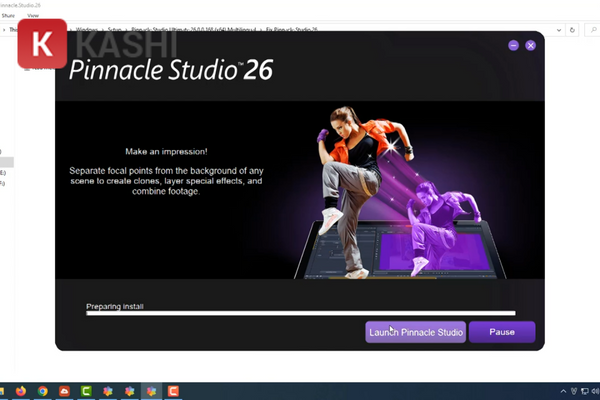This screenshot has width=600, height=400.
Task: Pause the installation
Action: tap(502, 332)
